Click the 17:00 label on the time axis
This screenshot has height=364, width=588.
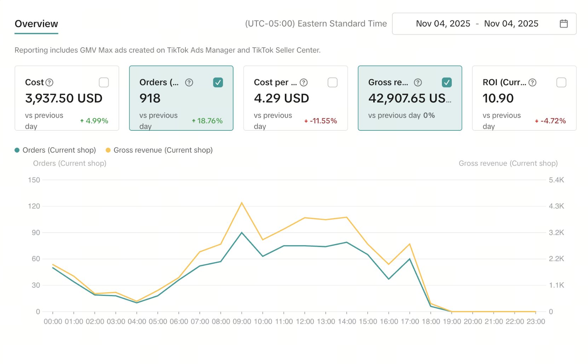[x=410, y=322]
